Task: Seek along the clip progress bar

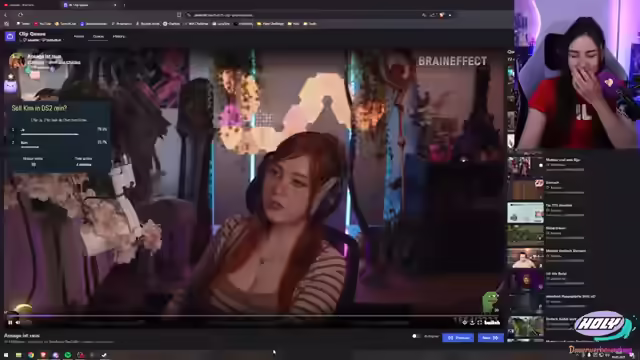Action: pos(253,316)
